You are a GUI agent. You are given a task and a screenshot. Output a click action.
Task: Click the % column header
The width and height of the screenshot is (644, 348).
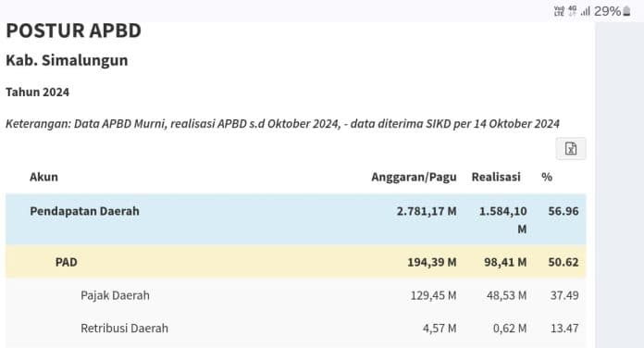coord(547,177)
